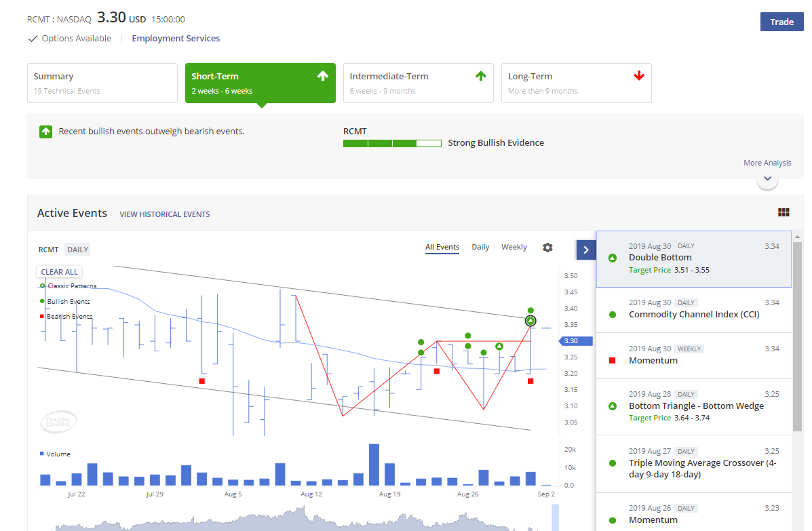Click red down arrow on Long-Term tab
The height and width of the screenshot is (531, 812).
point(639,75)
